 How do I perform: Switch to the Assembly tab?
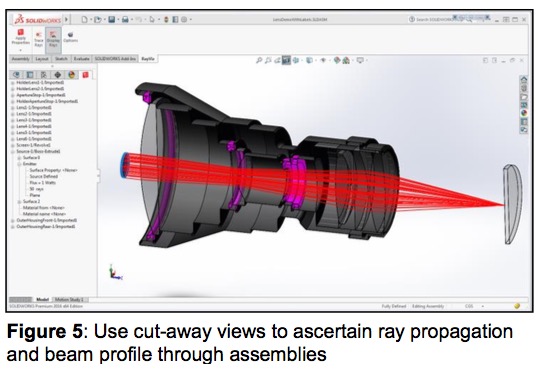21,59
